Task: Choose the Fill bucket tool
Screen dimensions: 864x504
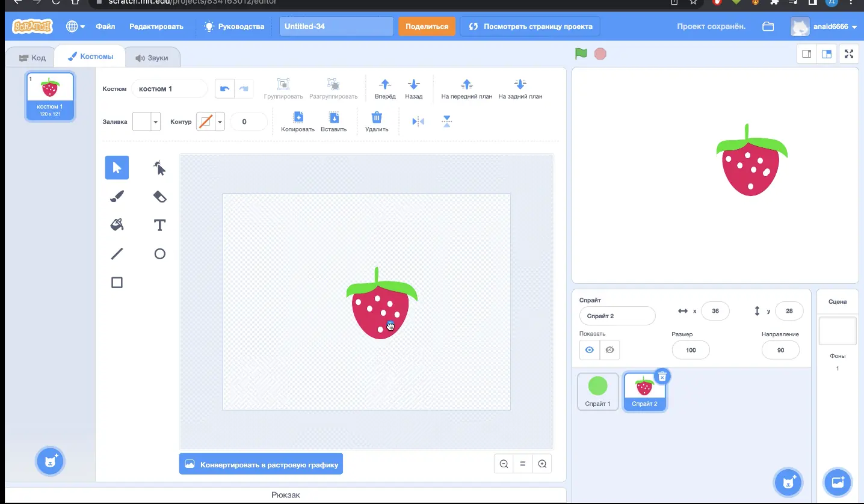Action: 117,225
